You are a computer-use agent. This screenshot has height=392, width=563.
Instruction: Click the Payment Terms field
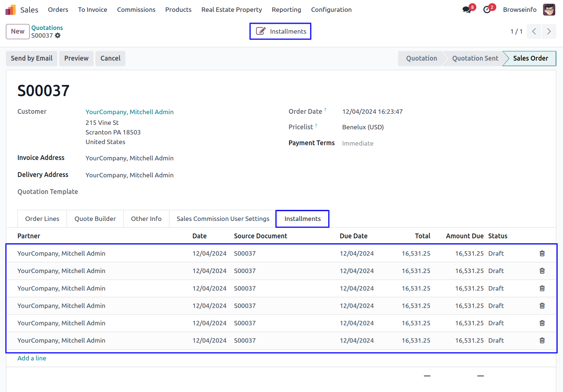coord(358,143)
